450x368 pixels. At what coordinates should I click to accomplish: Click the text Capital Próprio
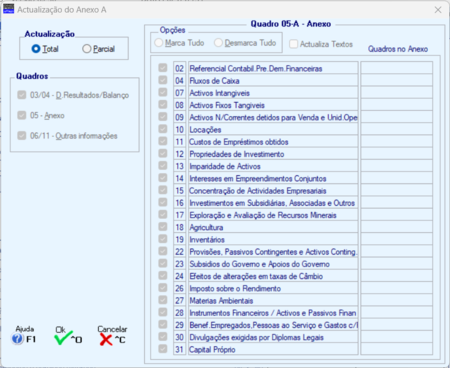(212, 350)
